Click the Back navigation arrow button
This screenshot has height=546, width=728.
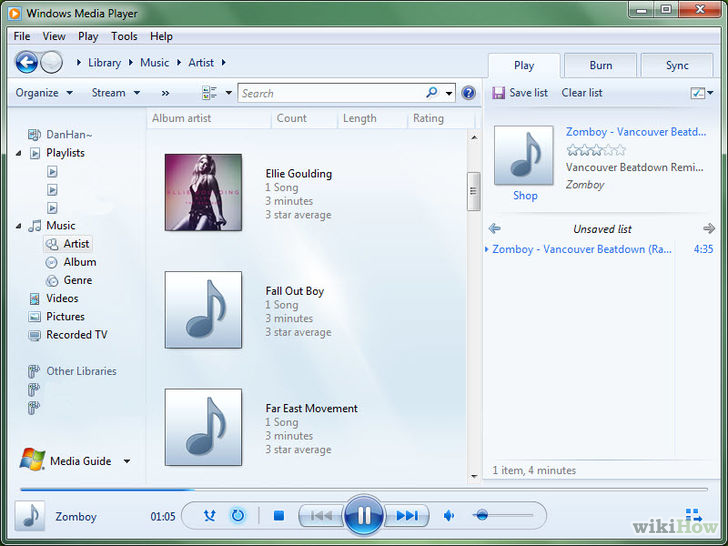26,62
